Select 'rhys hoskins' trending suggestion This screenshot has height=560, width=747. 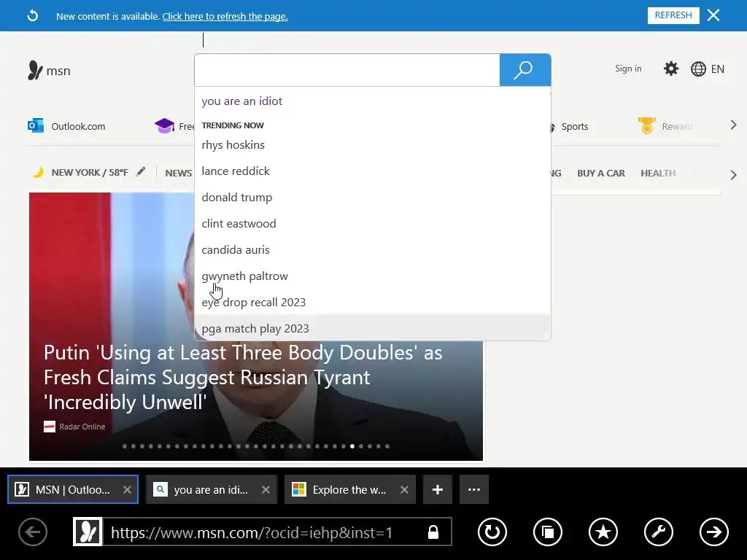(x=373, y=145)
